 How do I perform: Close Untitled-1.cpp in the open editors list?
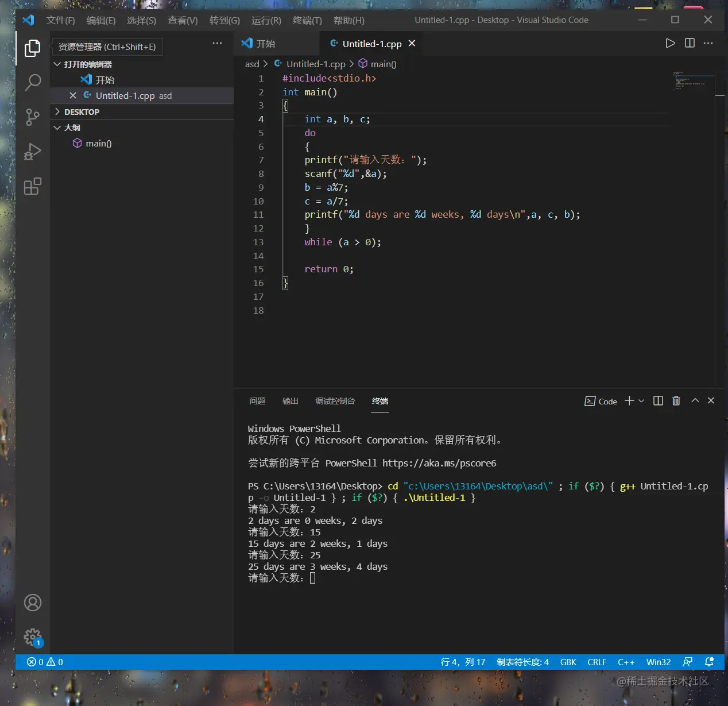[x=73, y=95]
